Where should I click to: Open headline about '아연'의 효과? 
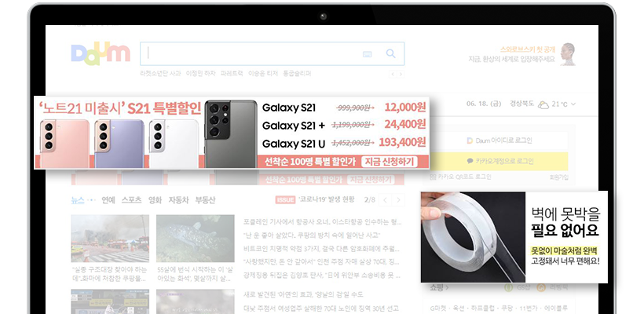pos(303,294)
